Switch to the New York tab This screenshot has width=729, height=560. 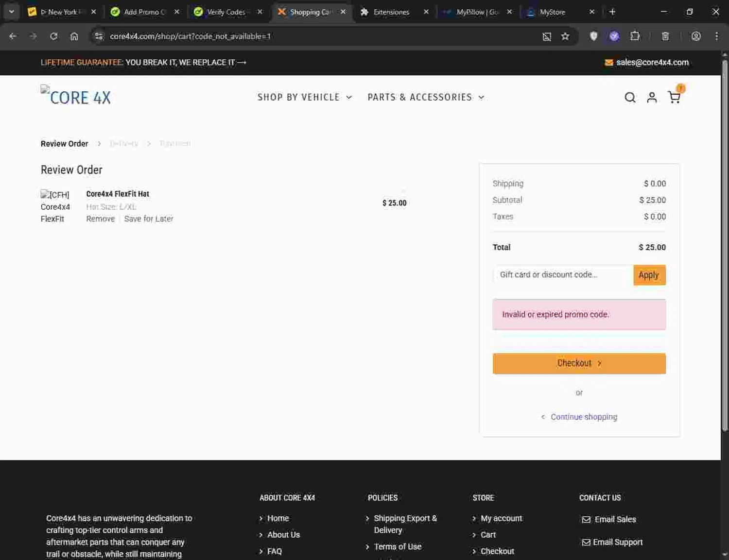click(63, 12)
